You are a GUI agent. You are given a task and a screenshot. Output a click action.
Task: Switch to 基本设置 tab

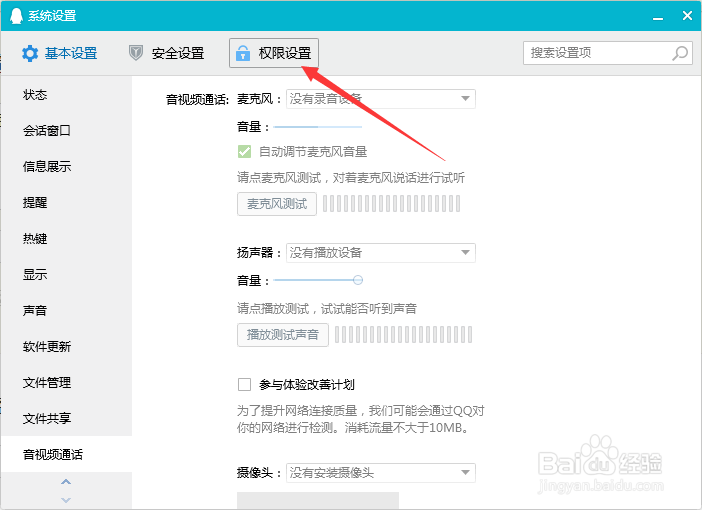pyautogui.click(x=60, y=53)
